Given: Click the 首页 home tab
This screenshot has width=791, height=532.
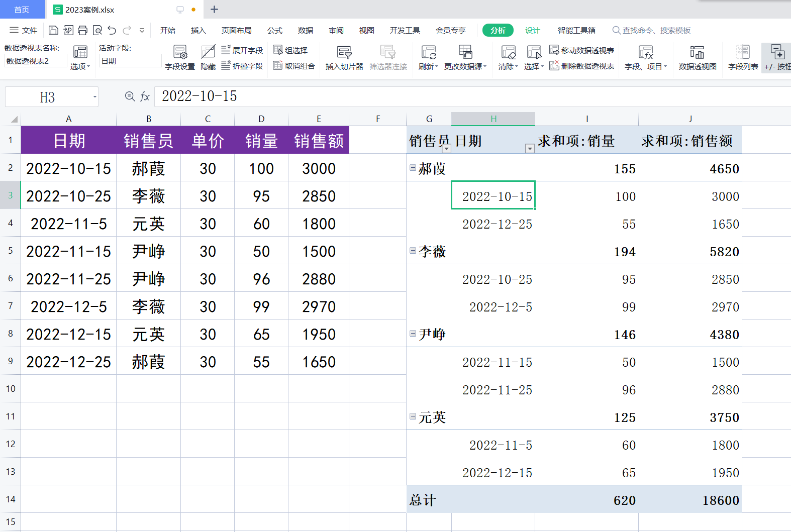Looking at the screenshot, I should [x=22, y=10].
